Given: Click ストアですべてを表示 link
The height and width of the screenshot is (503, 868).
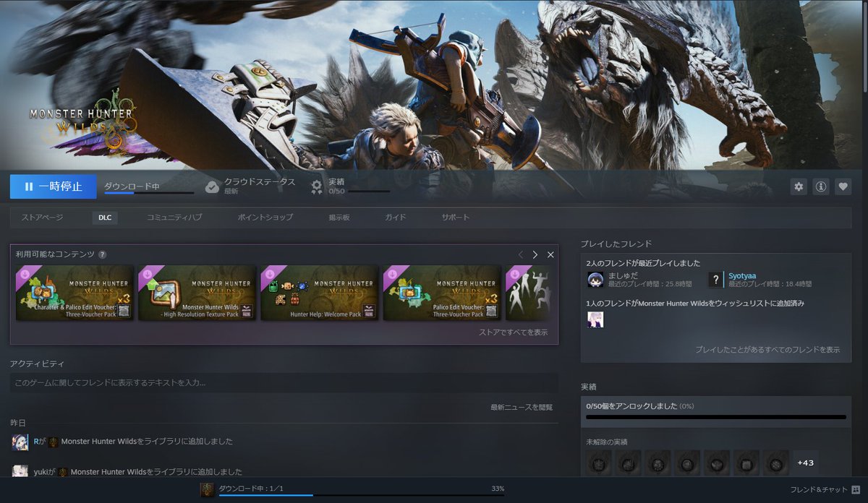Looking at the screenshot, I should [514, 332].
